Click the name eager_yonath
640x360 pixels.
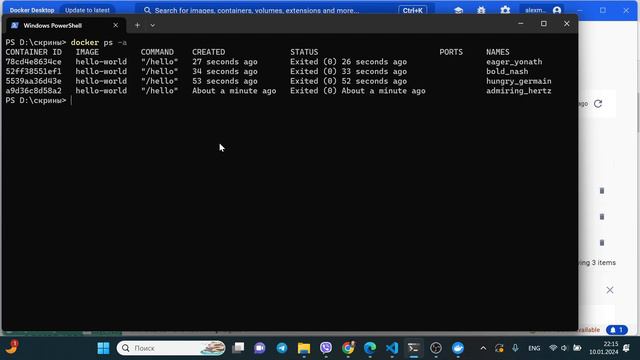[514, 62]
